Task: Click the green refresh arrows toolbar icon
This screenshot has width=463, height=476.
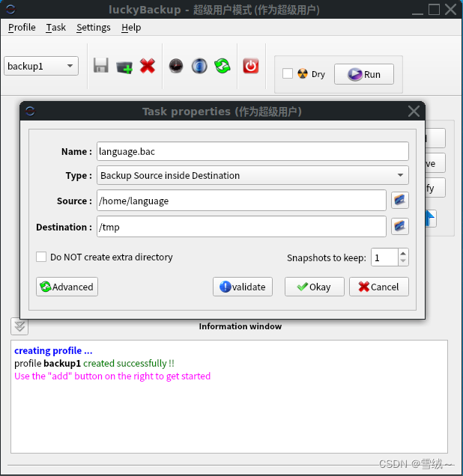Action: pos(223,66)
